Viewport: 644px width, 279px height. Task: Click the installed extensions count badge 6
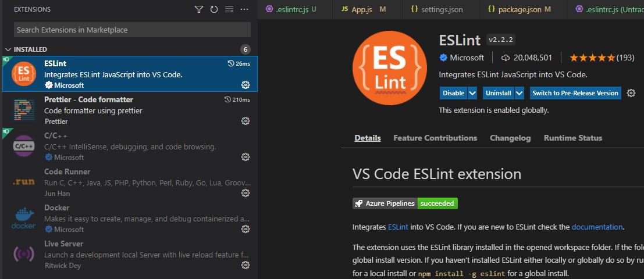245,49
